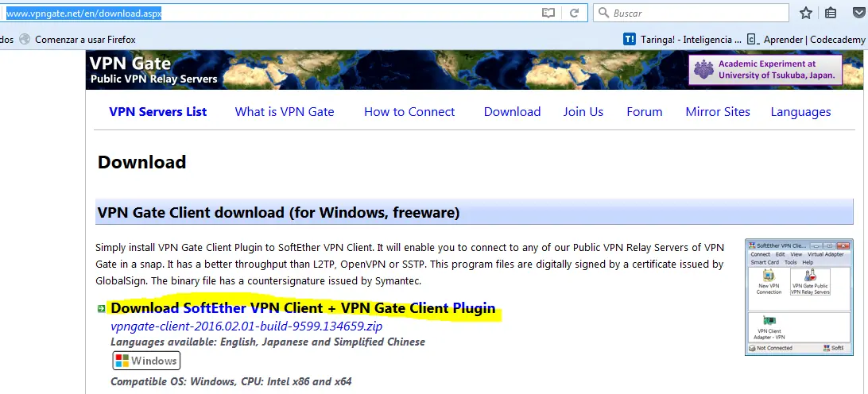Open Taringa! - Inteligencia bookmark
Image resolution: width=868 pixels, height=394 pixels.
click(691, 39)
